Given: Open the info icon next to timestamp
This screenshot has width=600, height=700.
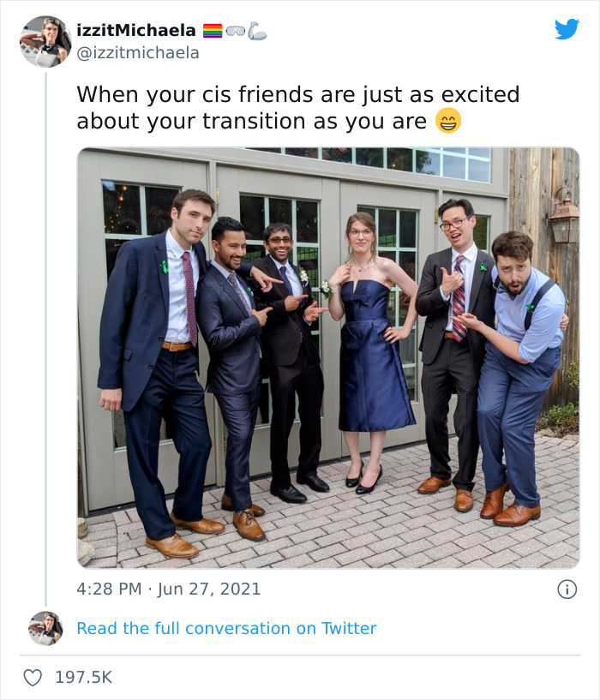Looking at the screenshot, I should pos(569,589).
